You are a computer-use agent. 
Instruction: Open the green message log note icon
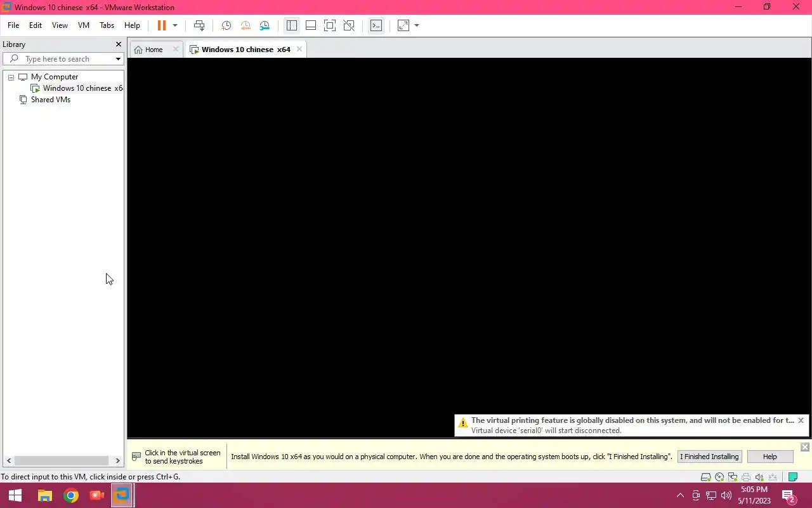click(792, 477)
